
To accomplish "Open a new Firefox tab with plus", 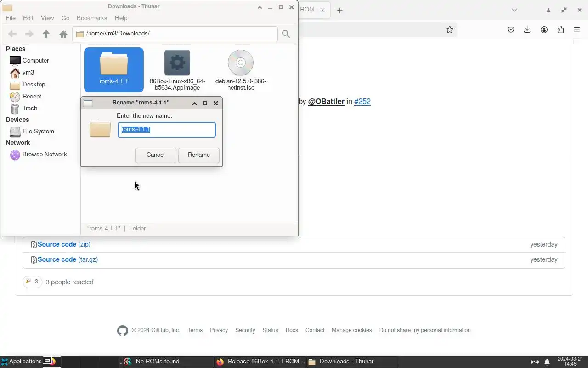I will (x=339, y=10).
